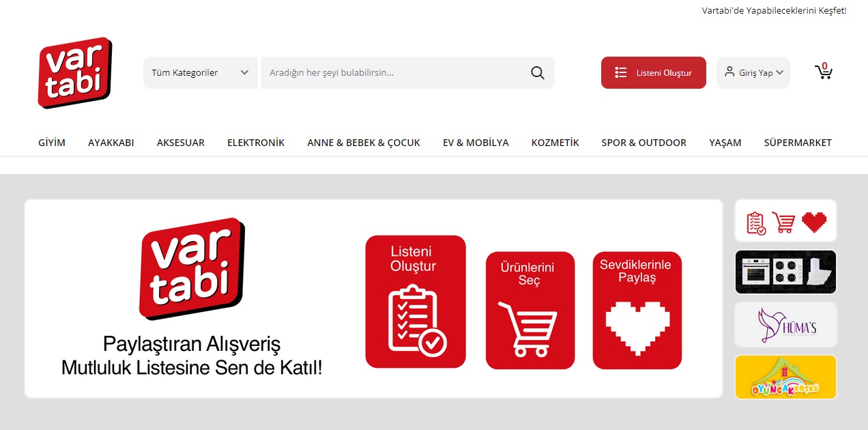868x430 pixels.
Task: Click the Listeni Oluştur red button
Action: coord(654,72)
